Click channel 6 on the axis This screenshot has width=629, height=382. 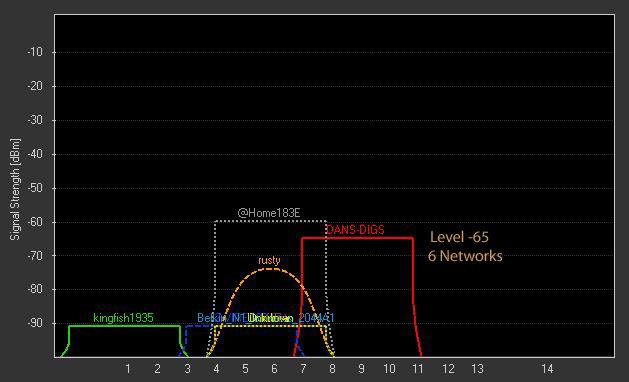click(x=274, y=368)
